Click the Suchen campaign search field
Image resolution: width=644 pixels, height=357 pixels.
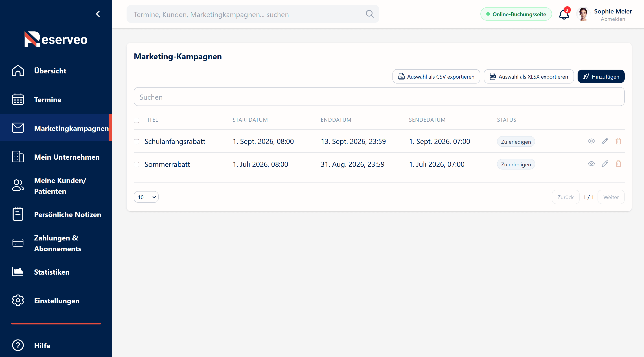point(379,97)
